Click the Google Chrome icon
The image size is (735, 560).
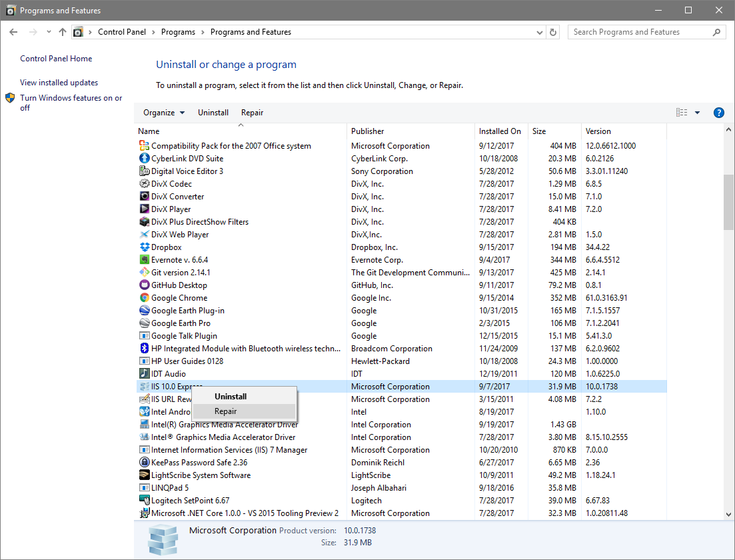(145, 298)
